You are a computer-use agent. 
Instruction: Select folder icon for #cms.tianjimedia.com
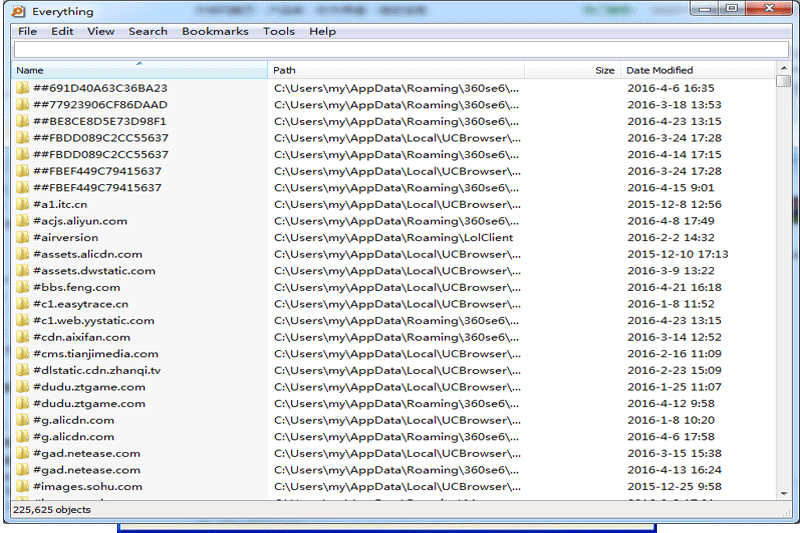pyautogui.click(x=22, y=353)
